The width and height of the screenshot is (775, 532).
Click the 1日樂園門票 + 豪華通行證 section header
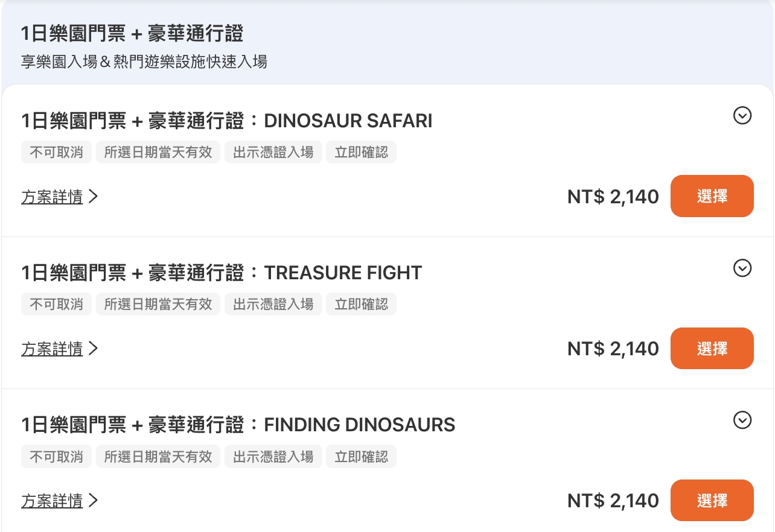point(132,34)
